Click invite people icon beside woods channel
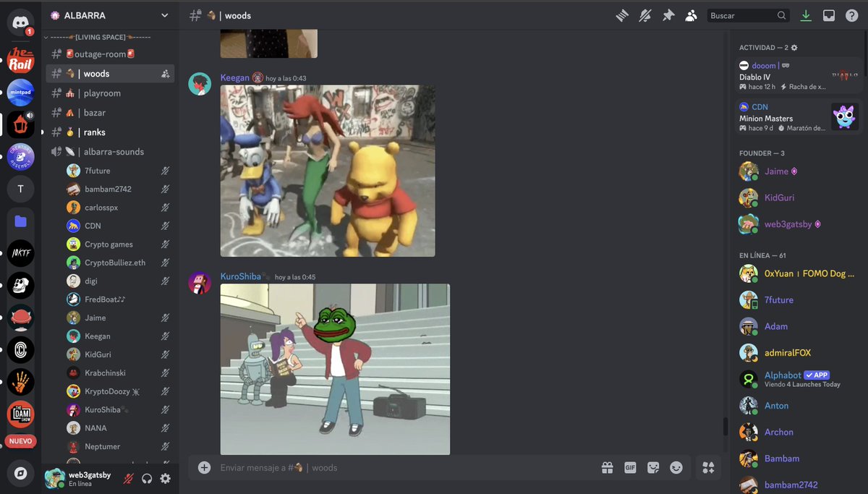 point(165,74)
